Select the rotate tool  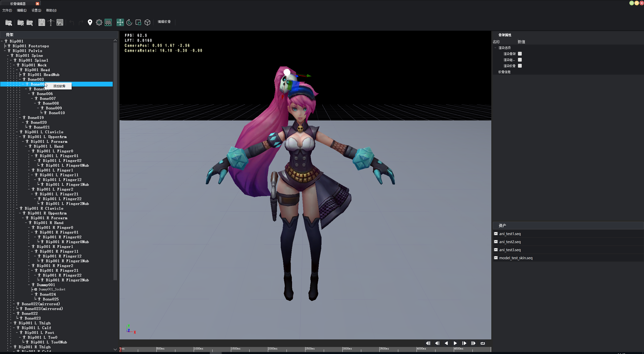(129, 22)
